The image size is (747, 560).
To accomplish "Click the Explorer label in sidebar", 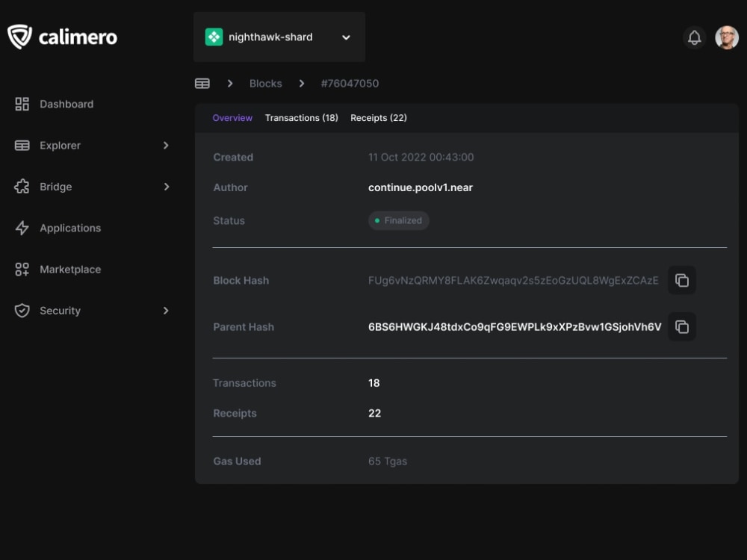I will tap(60, 146).
